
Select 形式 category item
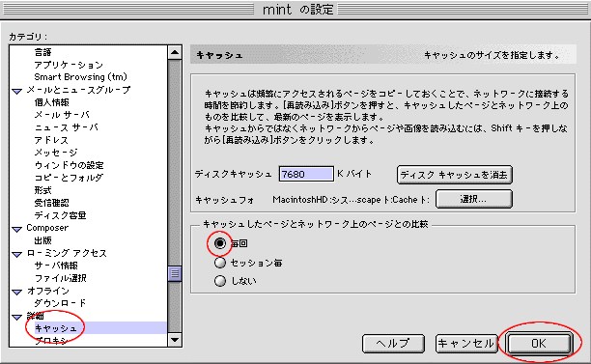point(42,190)
